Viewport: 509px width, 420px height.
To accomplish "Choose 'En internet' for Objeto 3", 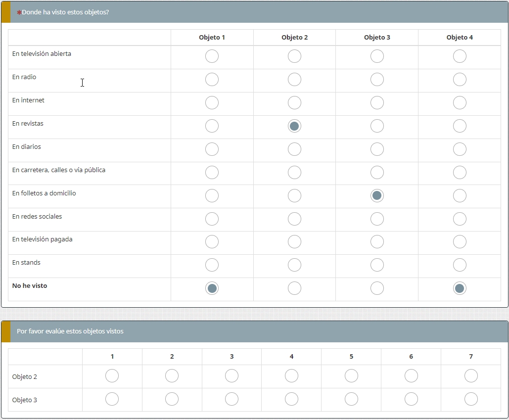I will pyautogui.click(x=377, y=103).
